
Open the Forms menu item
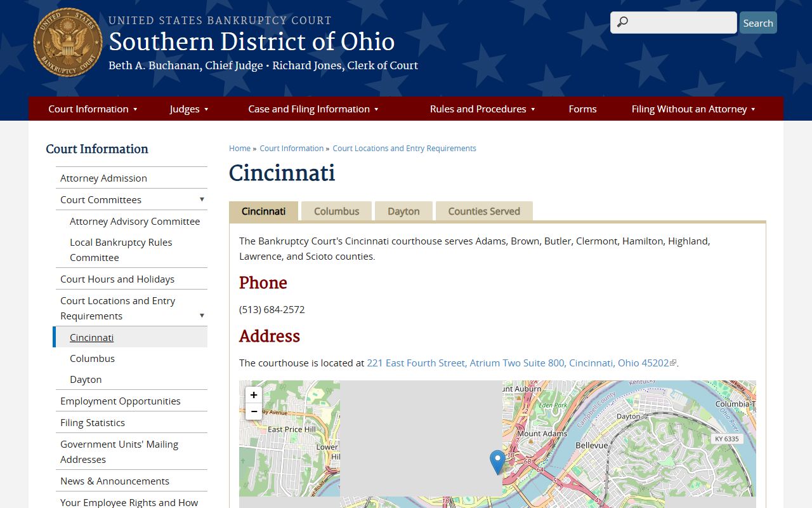(x=582, y=109)
